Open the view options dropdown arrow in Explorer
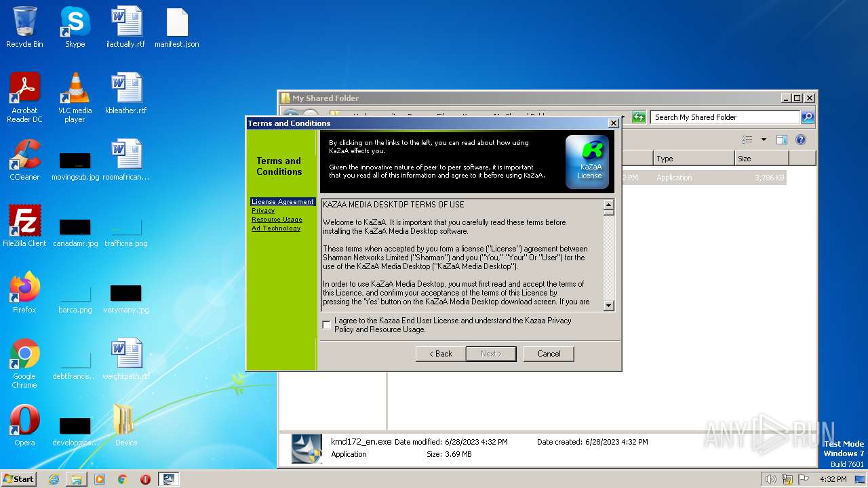 click(x=764, y=140)
